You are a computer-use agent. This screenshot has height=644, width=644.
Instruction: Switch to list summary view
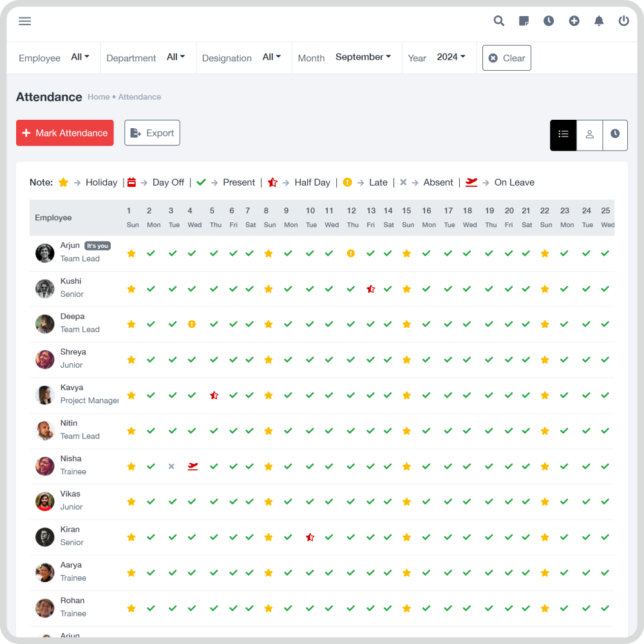click(x=563, y=135)
